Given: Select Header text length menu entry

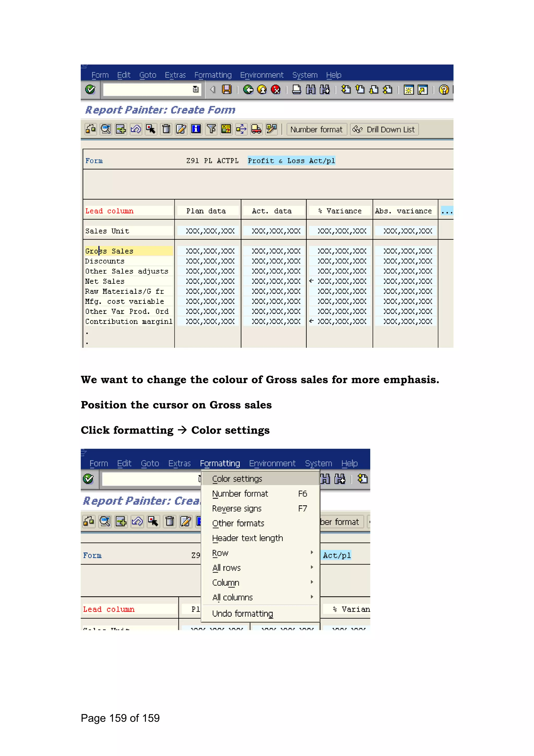Looking at the screenshot, I should [260, 538].
